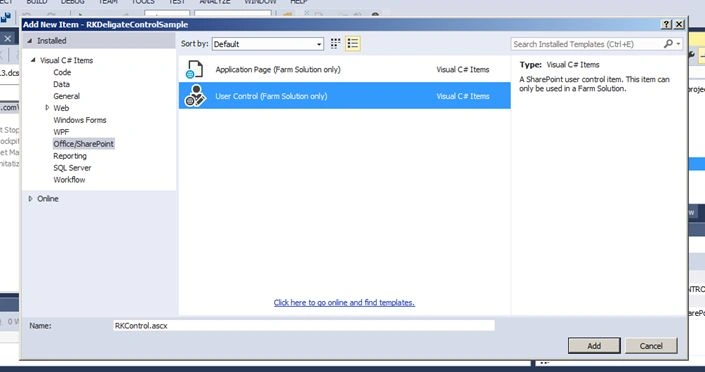Viewport: 705px width, 372px height.
Task: Switch to small icons list view
Action: point(353,44)
